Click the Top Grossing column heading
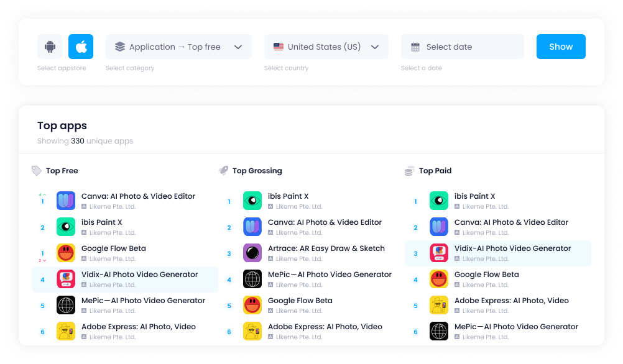The height and width of the screenshot is (364, 623). tap(257, 171)
